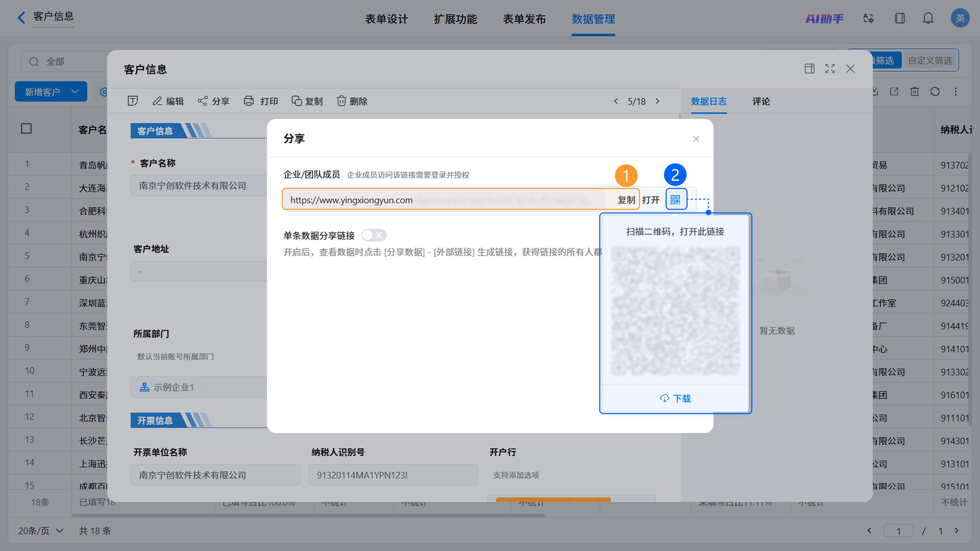Screen dimensions: 980x551
Task: Close the 分享 dialog
Action: 696,139
